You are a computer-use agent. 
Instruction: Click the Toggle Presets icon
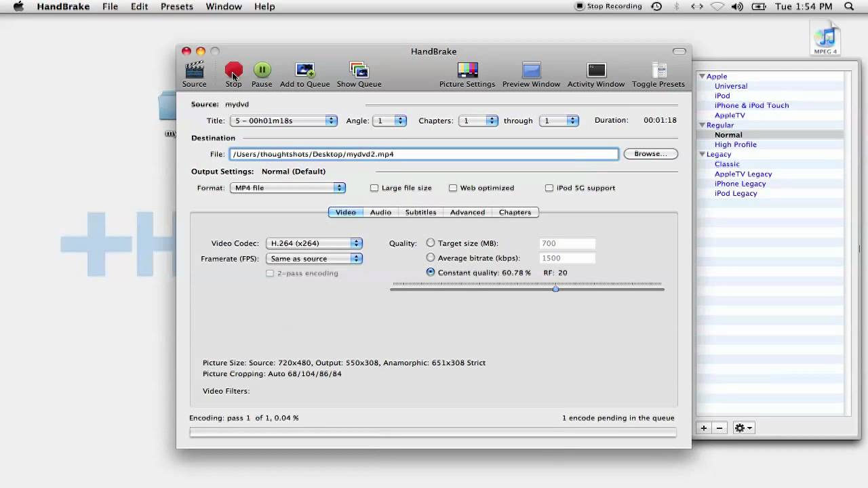pos(658,70)
